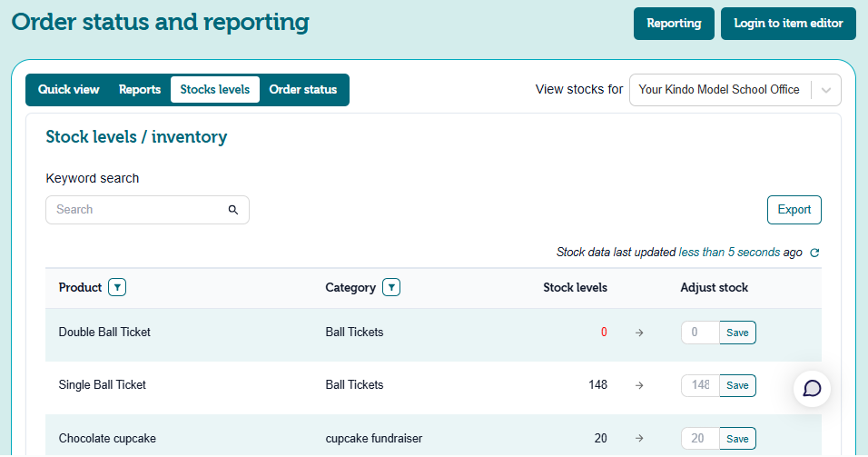Screen dimensions: 868x457
Task: Select the Order status tab
Action: pyautogui.click(x=303, y=90)
